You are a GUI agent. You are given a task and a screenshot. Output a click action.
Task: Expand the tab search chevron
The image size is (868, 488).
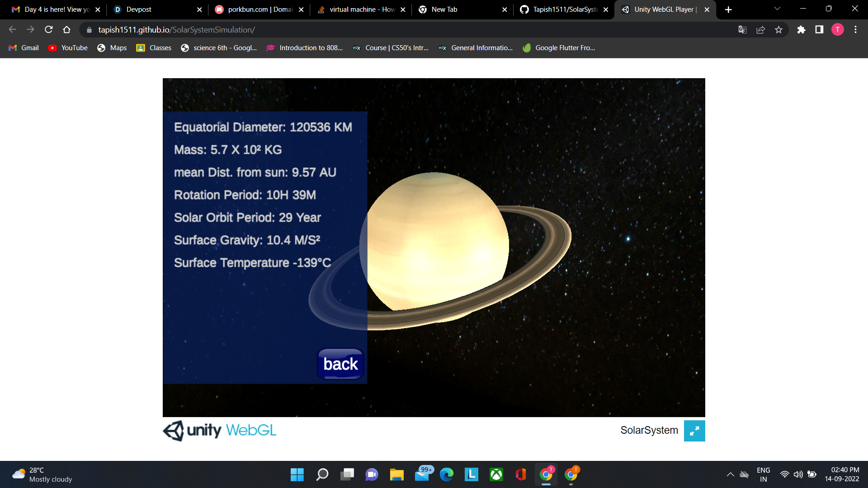[777, 9]
